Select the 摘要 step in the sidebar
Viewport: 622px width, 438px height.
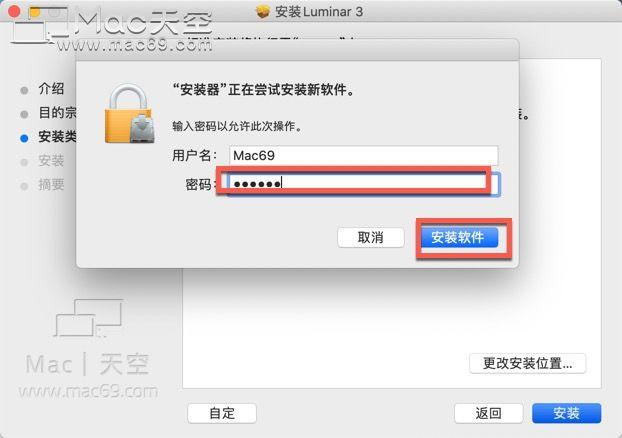tap(51, 185)
